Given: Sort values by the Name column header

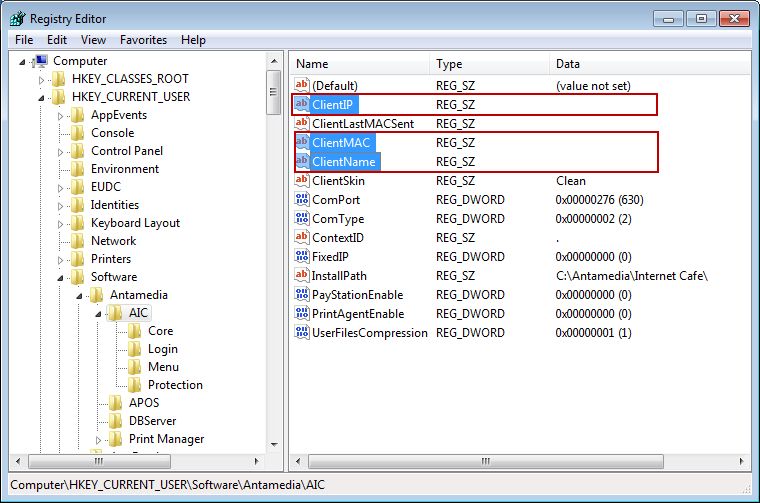Looking at the screenshot, I should click(x=360, y=63).
